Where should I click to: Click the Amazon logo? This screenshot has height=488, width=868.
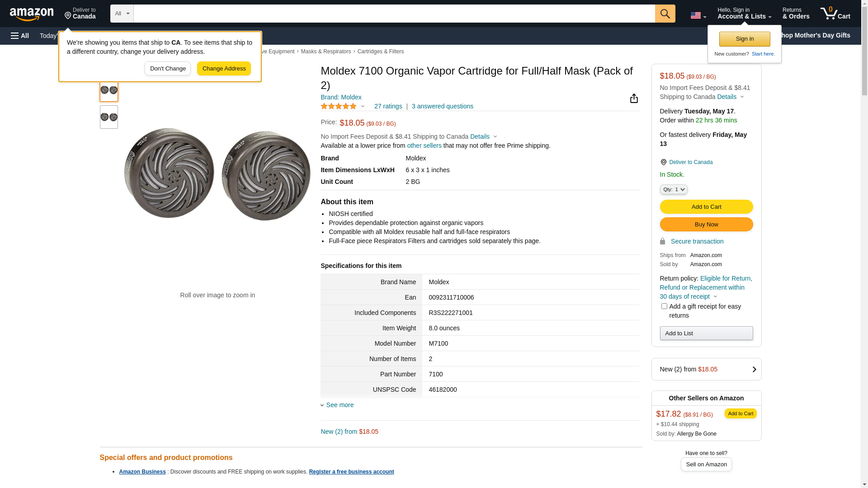pyautogui.click(x=32, y=14)
